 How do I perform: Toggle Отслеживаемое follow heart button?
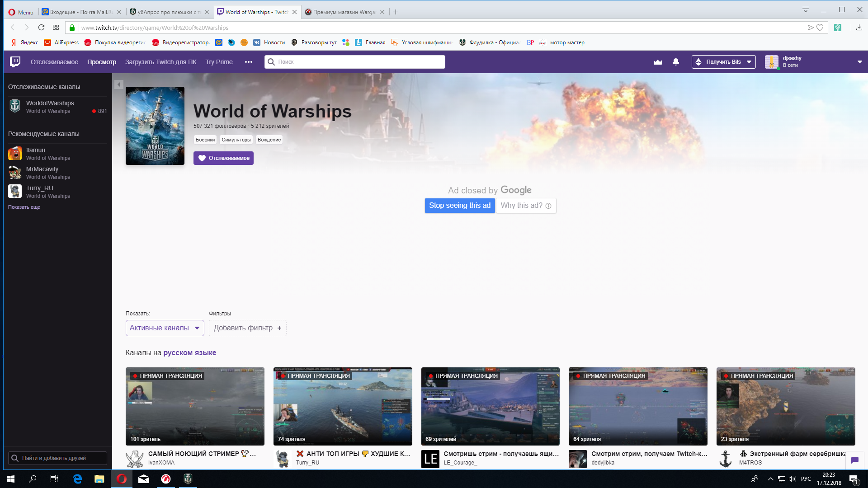click(x=223, y=158)
